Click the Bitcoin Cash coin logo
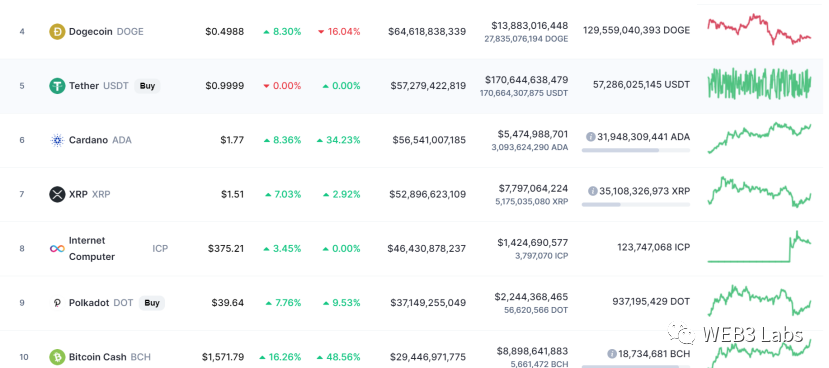The width and height of the screenshot is (829, 368). [x=57, y=357]
